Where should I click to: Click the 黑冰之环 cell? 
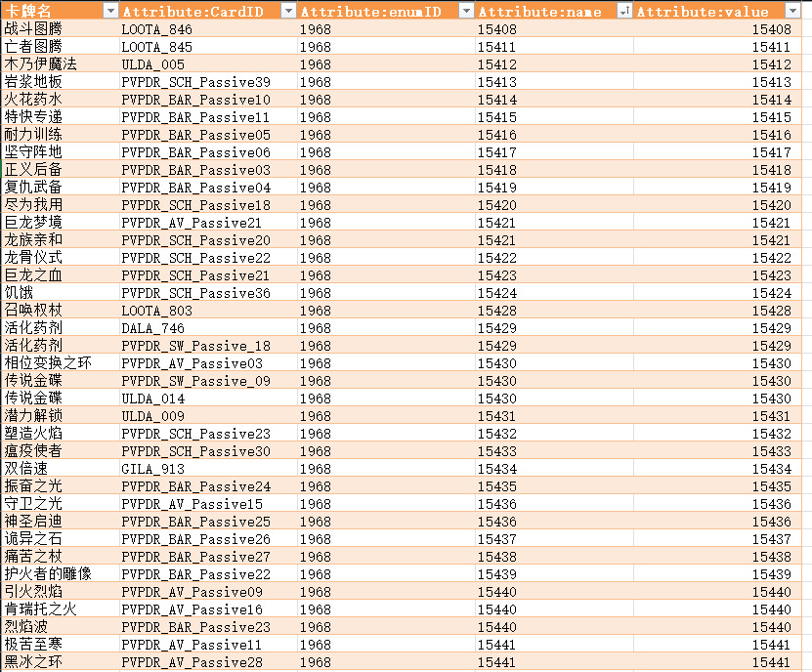(60, 662)
